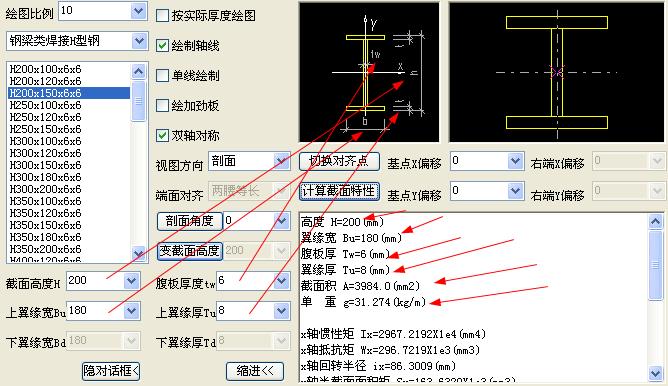
Task: Open the 基点X偏移 dropdown
Action: [515, 161]
